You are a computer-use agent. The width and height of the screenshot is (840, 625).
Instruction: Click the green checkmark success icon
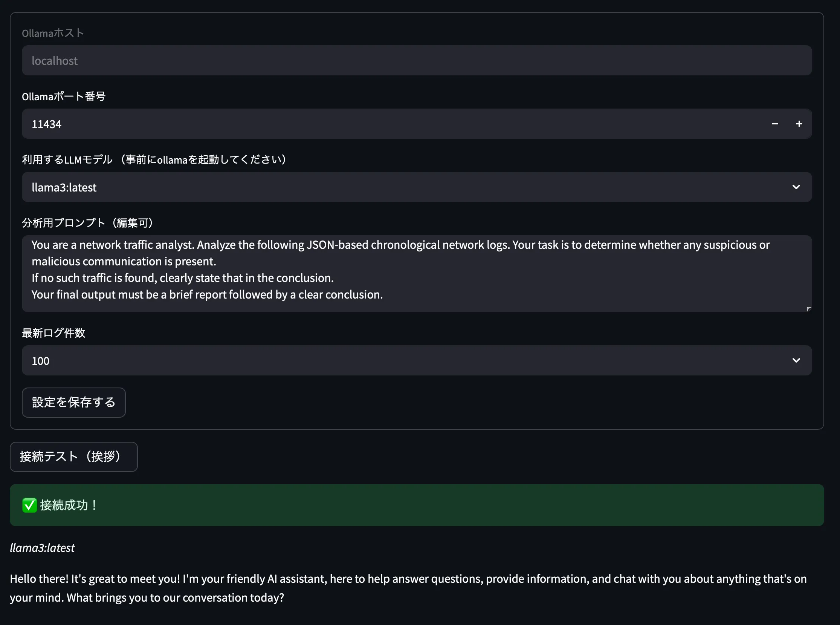coord(29,505)
